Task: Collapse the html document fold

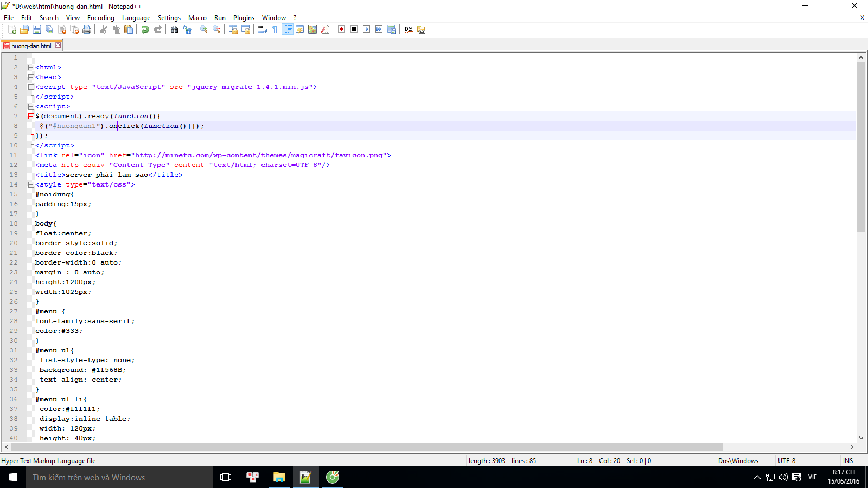Action: point(31,67)
